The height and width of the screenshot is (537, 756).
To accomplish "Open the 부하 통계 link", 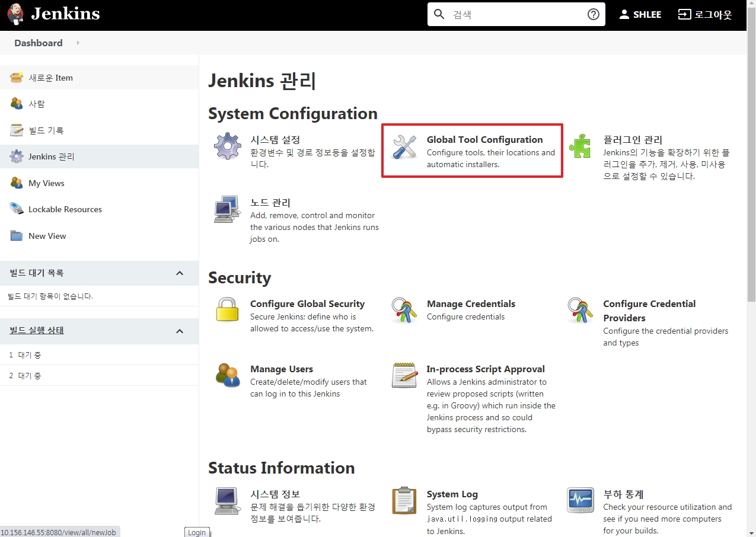I will [623, 494].
